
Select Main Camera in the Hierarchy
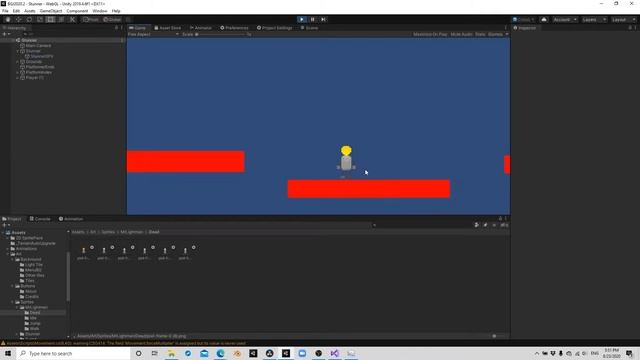(38, 46)
